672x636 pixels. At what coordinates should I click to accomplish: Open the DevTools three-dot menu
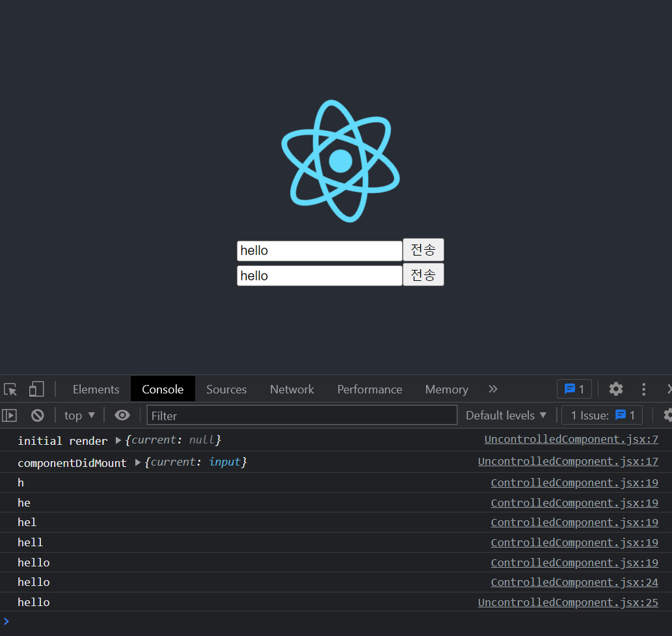point(643,389)
